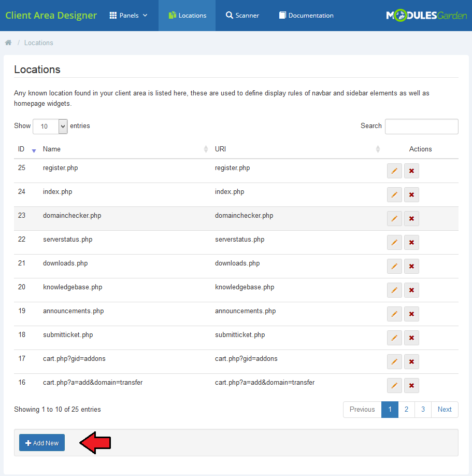Delete the domainchecker.php location
The image size is (472, 476).
411,219
